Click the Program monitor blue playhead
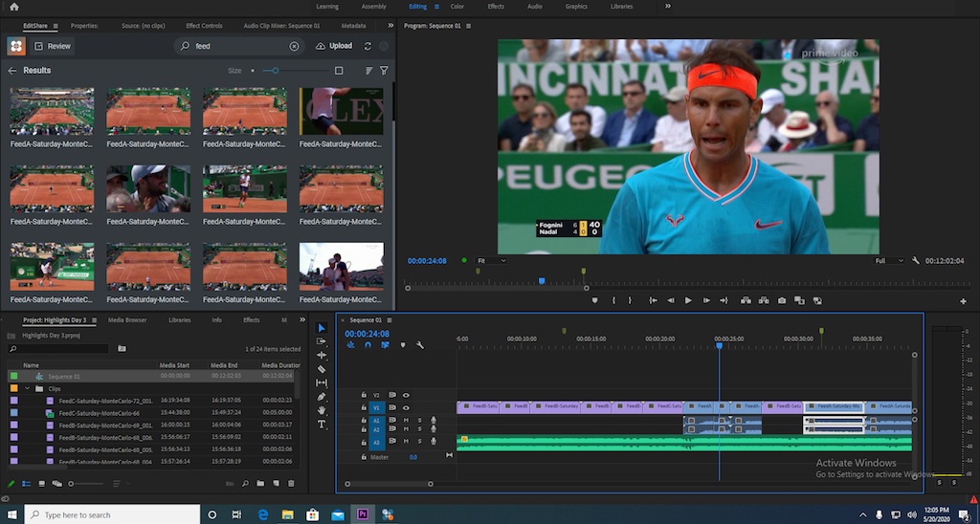Screen dimensions: 980x524 [x=542, y=281]
